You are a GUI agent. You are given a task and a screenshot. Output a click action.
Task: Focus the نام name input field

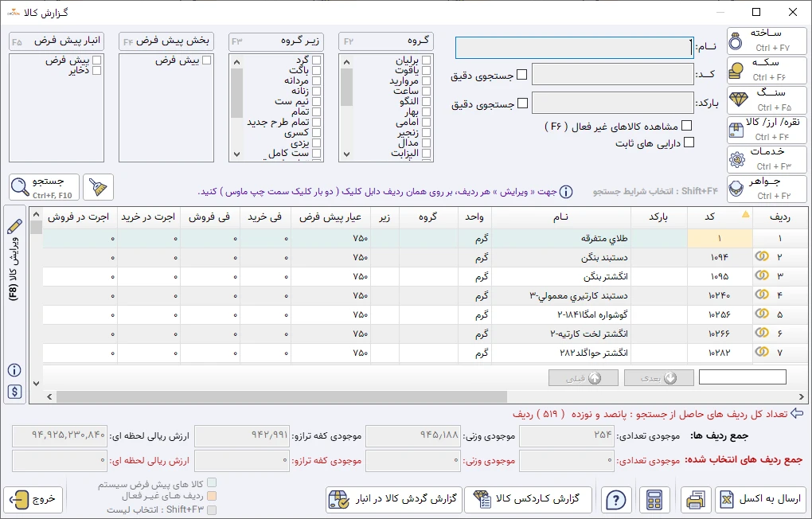tap(574, 48)
